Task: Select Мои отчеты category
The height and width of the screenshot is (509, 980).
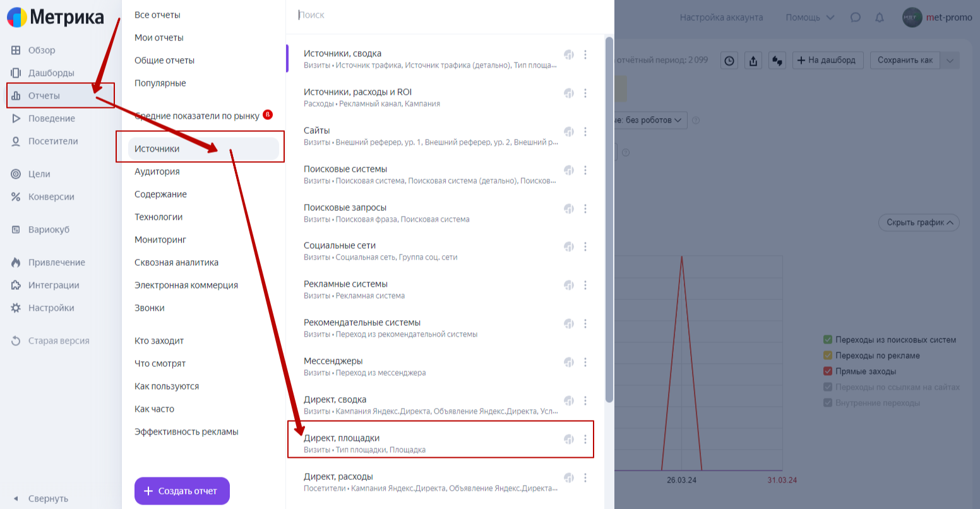Action: pyautogui.click(x=159, y=37)
